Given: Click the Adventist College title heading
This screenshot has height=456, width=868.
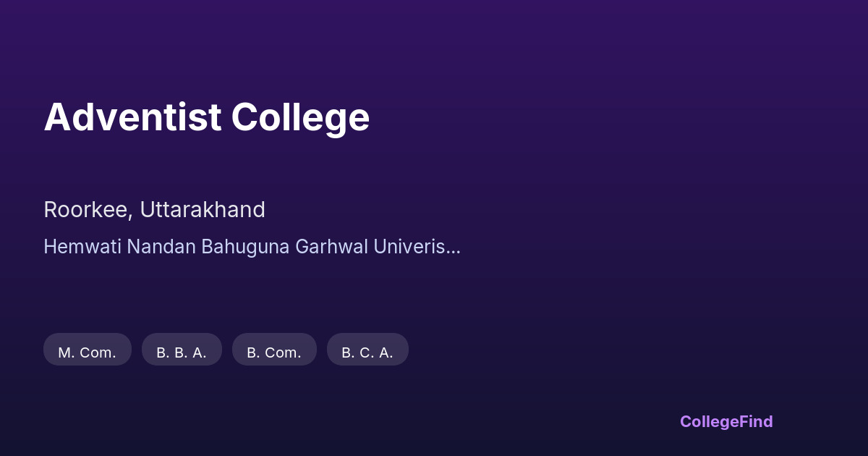Looking at the screenshot, I should point(207,117).
